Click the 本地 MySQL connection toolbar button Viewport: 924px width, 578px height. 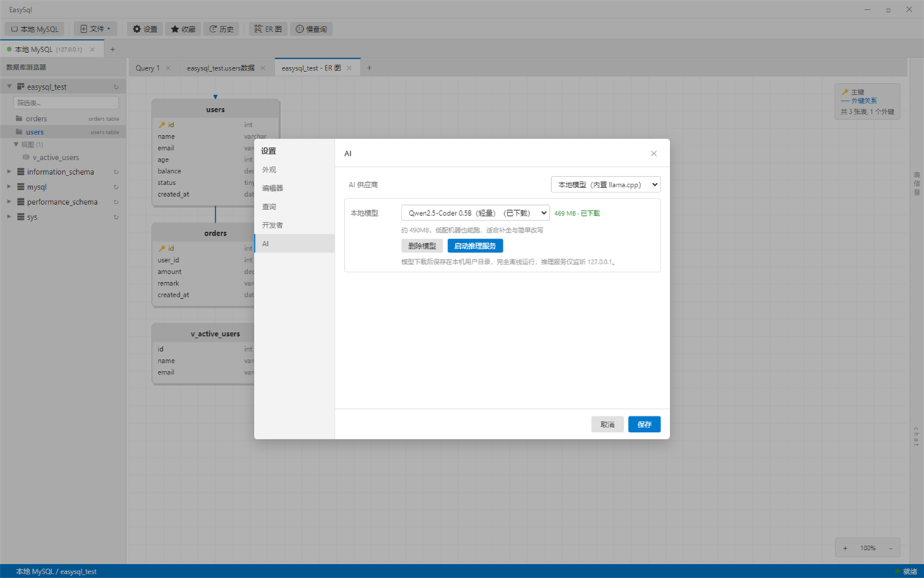tap(34, 29)
